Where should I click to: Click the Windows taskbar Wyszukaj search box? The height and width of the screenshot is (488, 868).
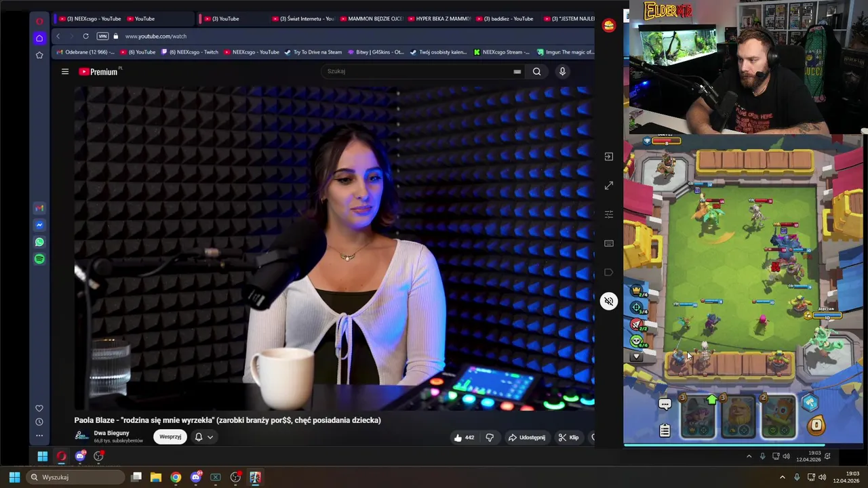pyautogui.click(x=76, y=477)
